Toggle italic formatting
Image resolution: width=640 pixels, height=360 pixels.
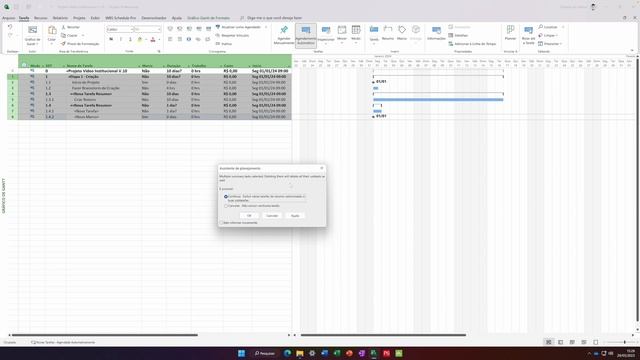(x=121, y=40)
